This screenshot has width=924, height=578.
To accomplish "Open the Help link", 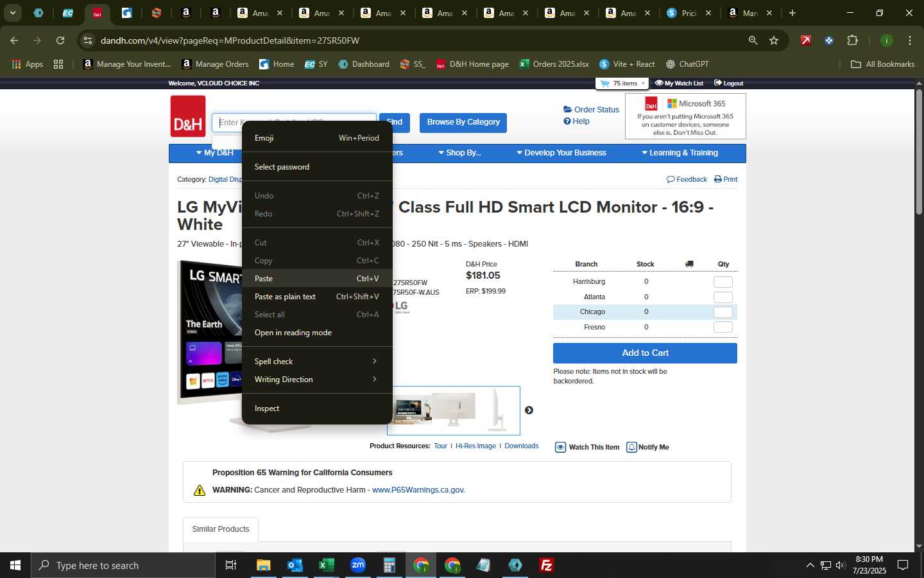I will pos(576,121).
